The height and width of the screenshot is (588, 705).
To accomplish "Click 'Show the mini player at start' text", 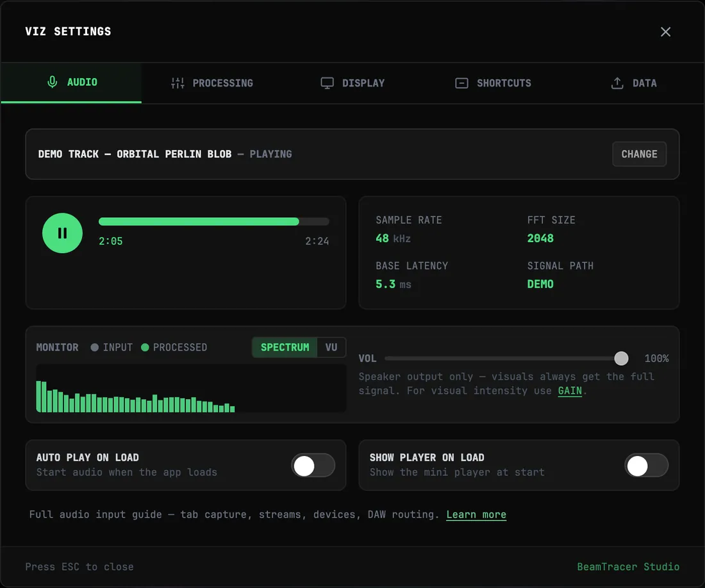I will click(x=457, y=473).
